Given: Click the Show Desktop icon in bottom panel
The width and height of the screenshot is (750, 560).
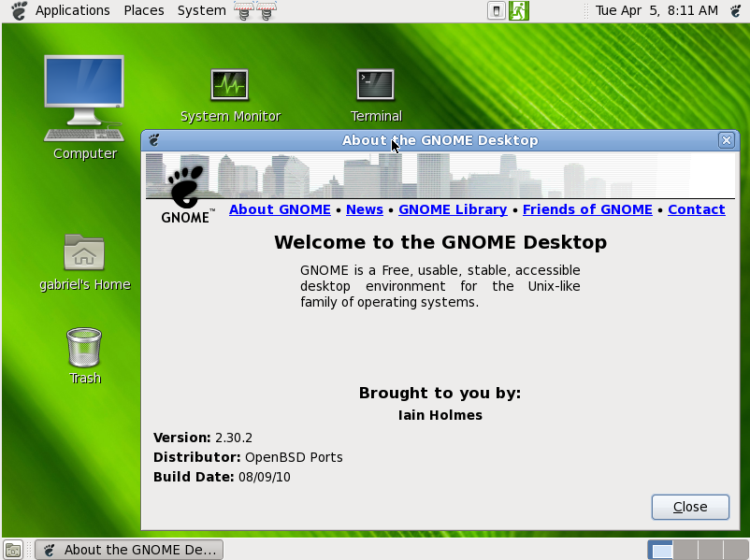Looking at the screenshot, I should [13, 550].
